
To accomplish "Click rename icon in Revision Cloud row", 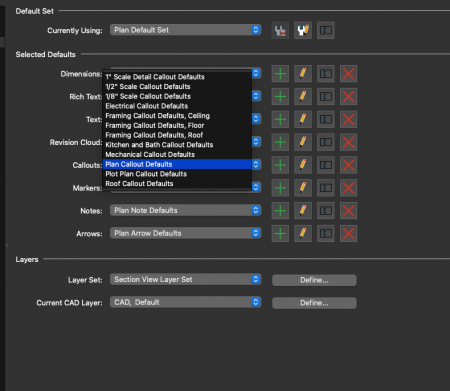I will tap(326, 142).
